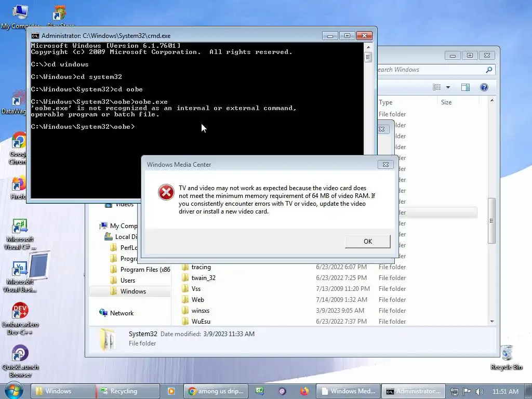This screenshot has width=532, height=399.
Task: Open the QuickLaunch Browser desktop icon
Action: tap(20, 362)
